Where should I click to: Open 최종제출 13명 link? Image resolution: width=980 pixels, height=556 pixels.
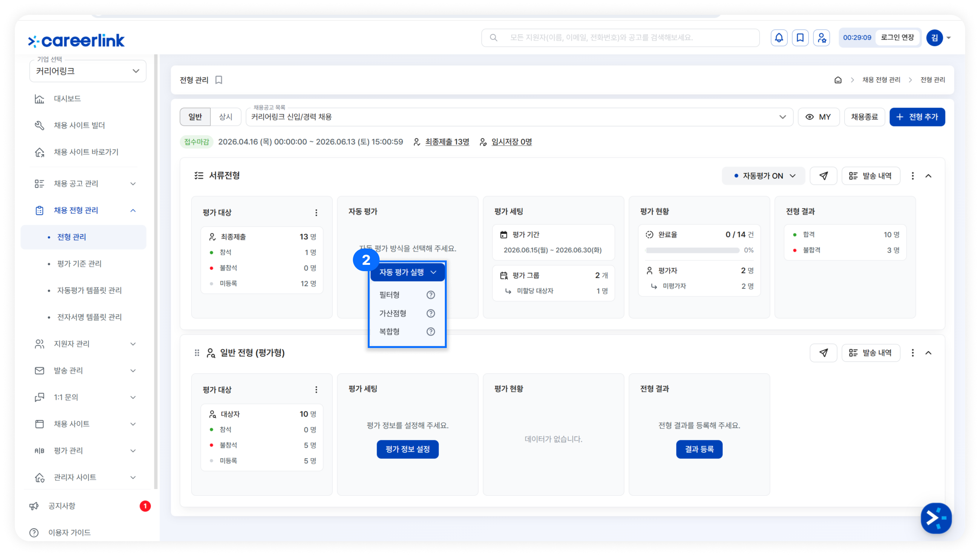click(x=447, y=142)
